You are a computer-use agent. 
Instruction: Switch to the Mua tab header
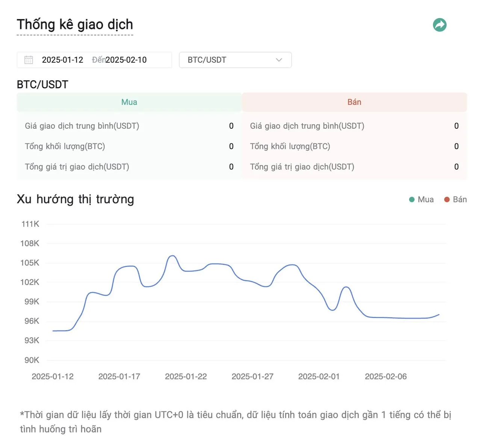(x=129, y=102)
